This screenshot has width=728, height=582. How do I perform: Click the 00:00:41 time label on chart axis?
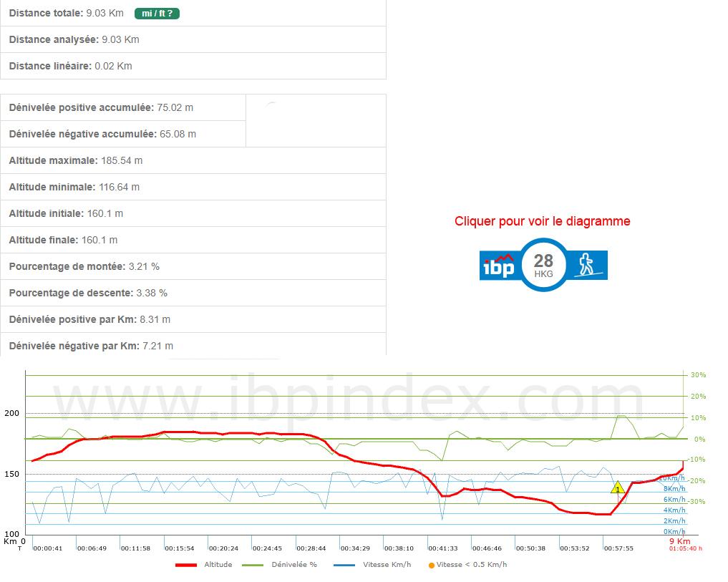(x=48, y=548)
